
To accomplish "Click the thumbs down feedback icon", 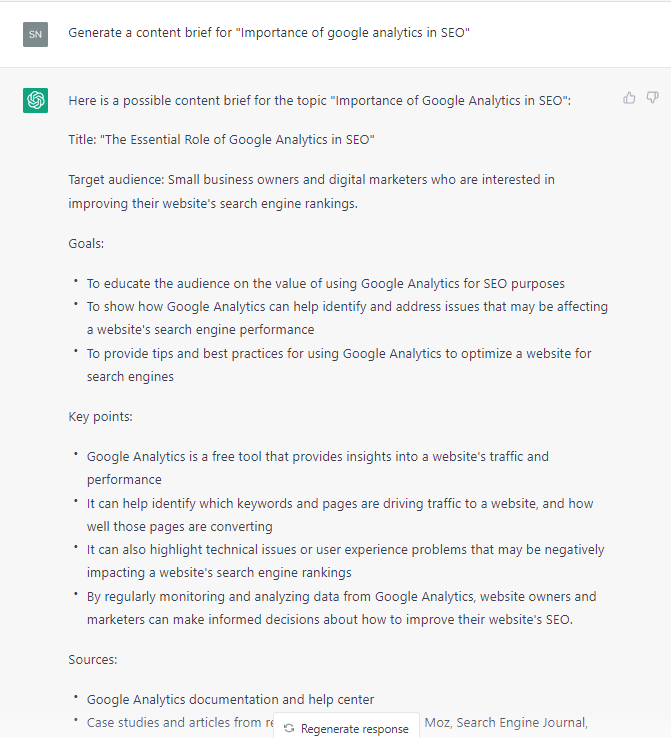I will tap(652, 98).
